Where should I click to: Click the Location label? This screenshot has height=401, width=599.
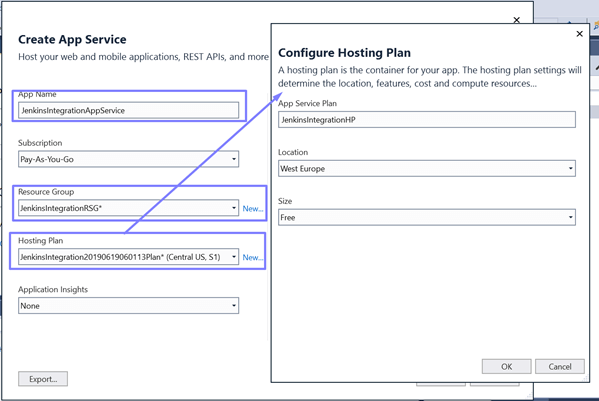[293, 152]
